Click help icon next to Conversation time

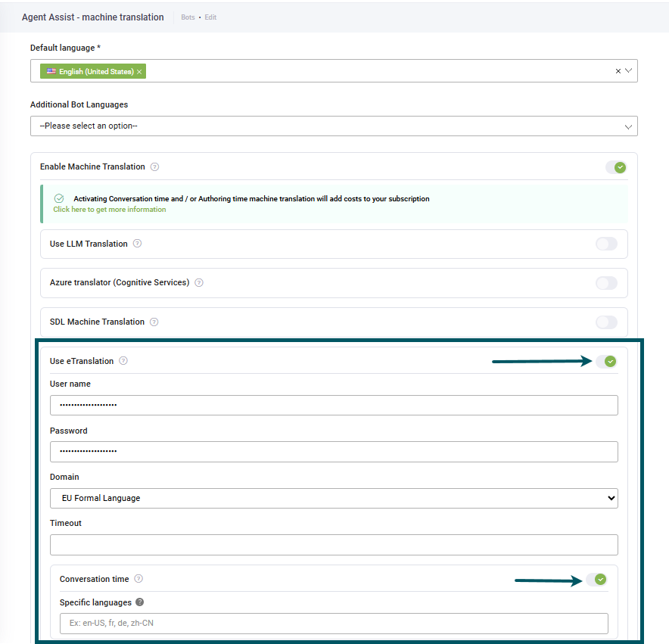138,579
